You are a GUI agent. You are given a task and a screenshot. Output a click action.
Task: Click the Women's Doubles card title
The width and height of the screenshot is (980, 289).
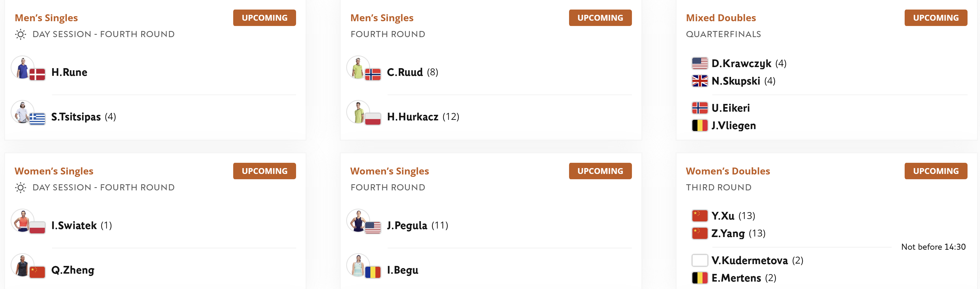click(728, 171)
